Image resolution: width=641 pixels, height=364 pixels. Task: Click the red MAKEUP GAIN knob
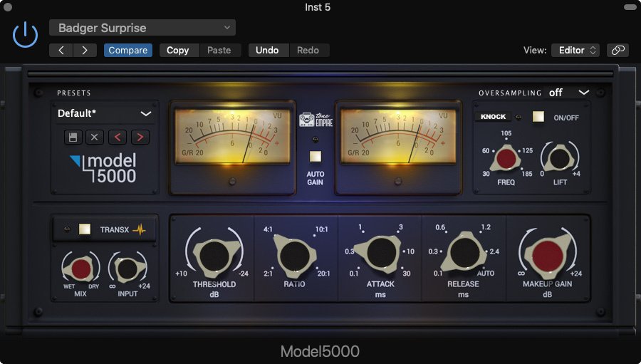coord(548,256)
